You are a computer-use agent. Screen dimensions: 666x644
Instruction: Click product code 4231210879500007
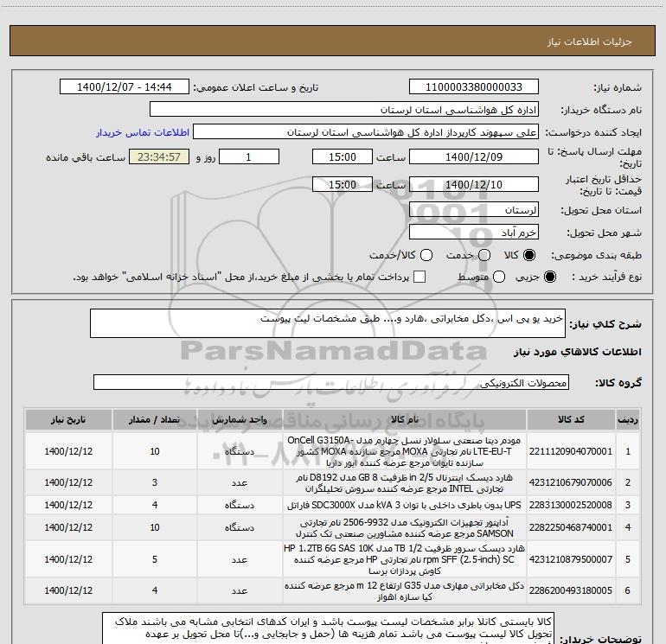(x=571, y=559)
